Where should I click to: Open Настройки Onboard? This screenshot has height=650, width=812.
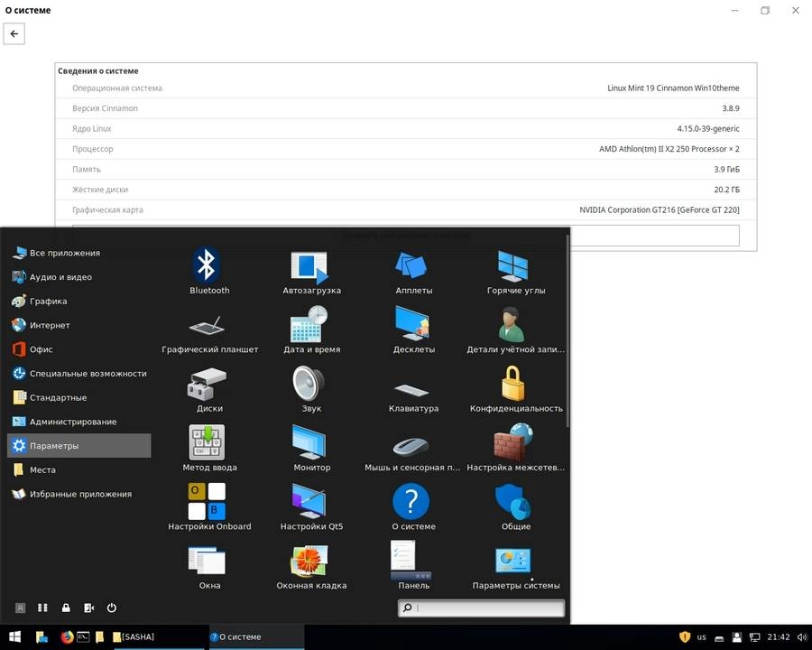(x=209, y=507)
